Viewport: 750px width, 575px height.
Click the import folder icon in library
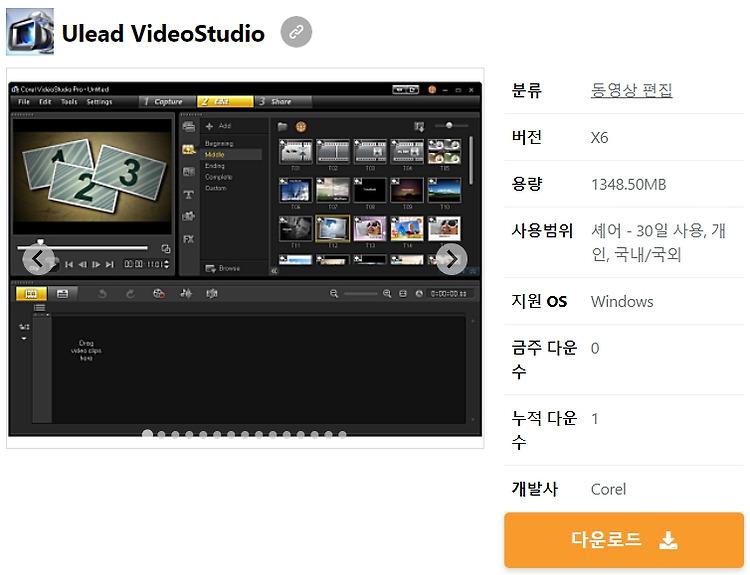point(283,126)
